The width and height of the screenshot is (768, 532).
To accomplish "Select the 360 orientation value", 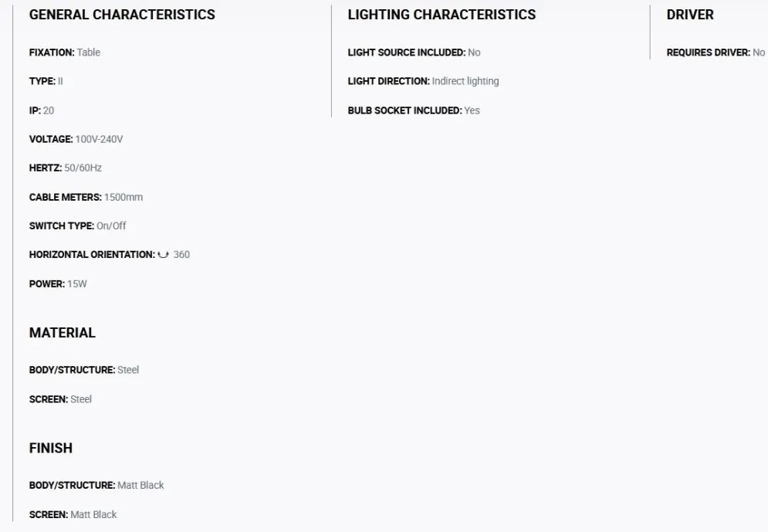I will [x=181, y=255].
